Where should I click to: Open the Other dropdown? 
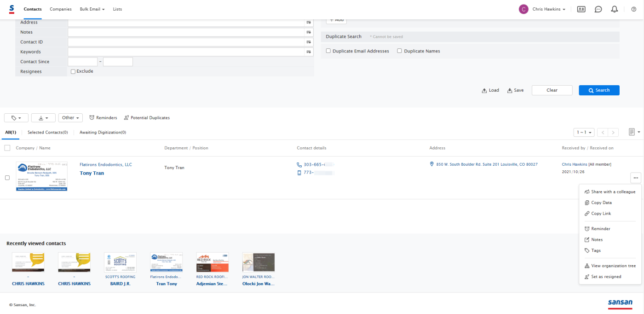click(70, 118)
